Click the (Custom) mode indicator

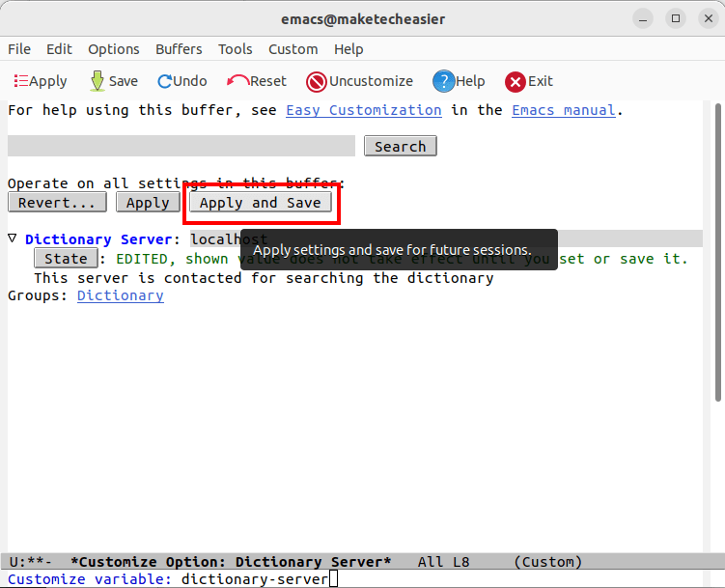(548, 562)
